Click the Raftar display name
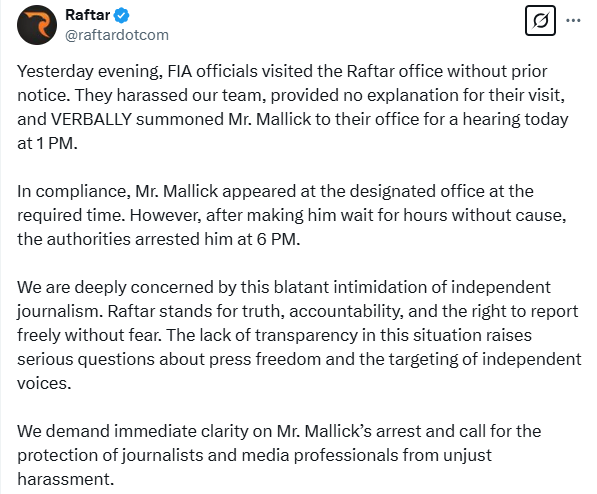This screenshot has height=494, width=597. (88, 15)
